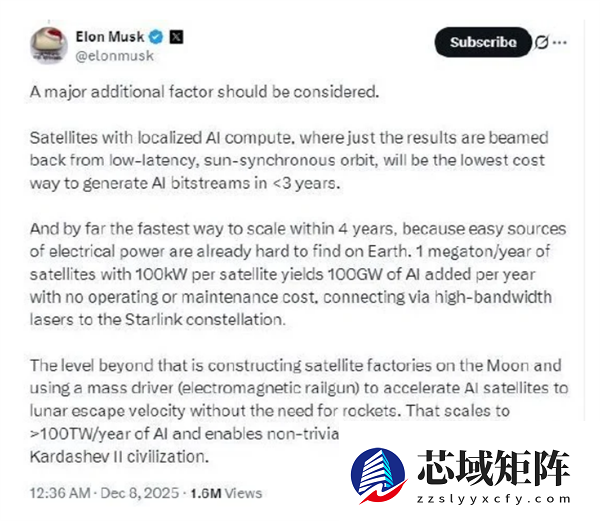The image size is (600, 521).
Task: Click the blue verified checkmark badge
Action: pos(156,37)
